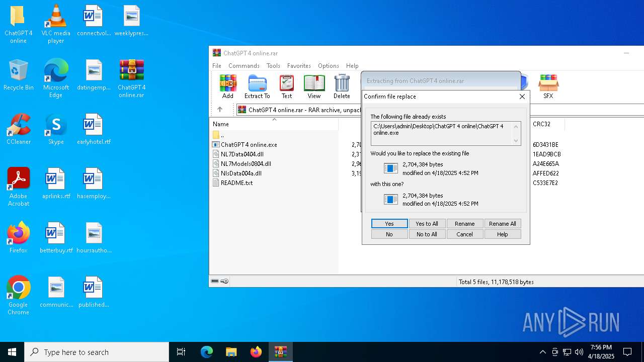Click the taskbar search box
Screen dimensions: 644x362
coord(97,352)
